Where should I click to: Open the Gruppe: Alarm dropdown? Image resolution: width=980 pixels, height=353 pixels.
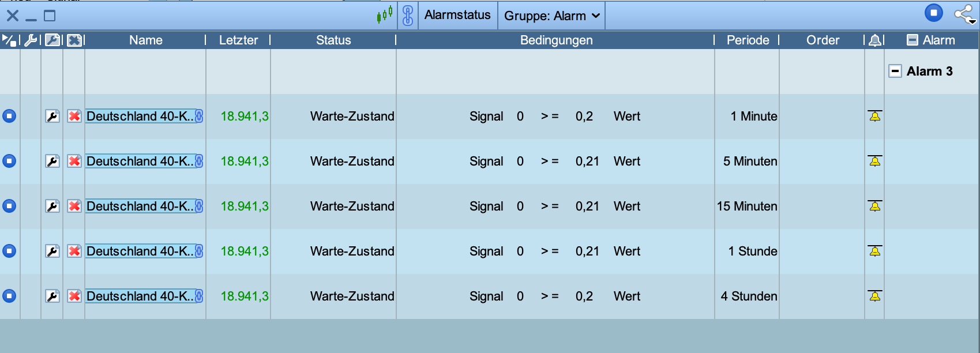pyautogui.click(x=551, y=16)
